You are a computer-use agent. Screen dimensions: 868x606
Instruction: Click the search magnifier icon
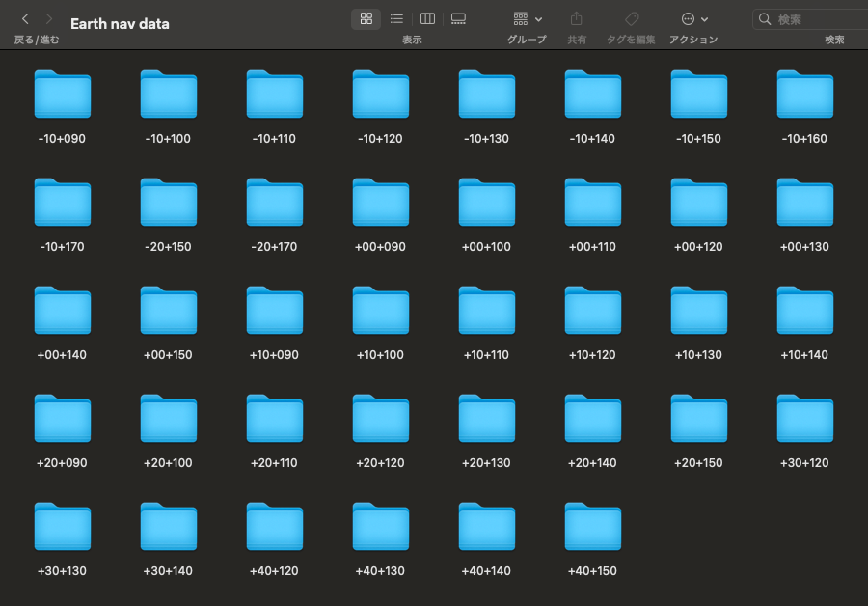(x=765, y=19)
